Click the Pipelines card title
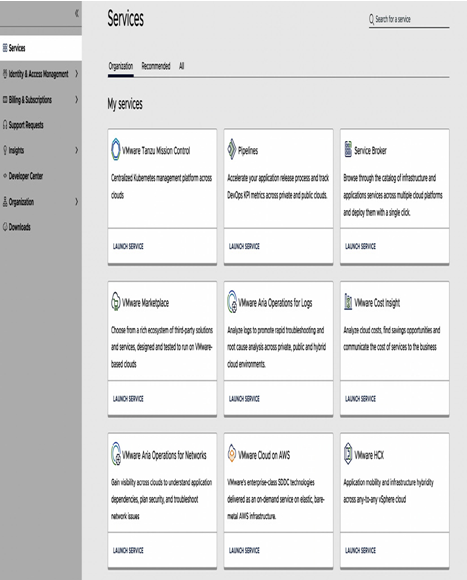This screenshot has width=467, height=580. tap(248, 151)
